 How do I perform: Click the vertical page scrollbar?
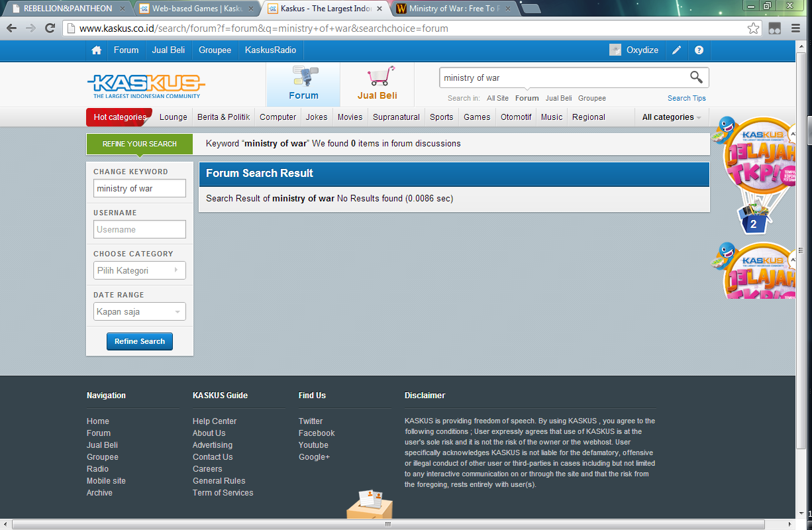click(x=801, y=252)
